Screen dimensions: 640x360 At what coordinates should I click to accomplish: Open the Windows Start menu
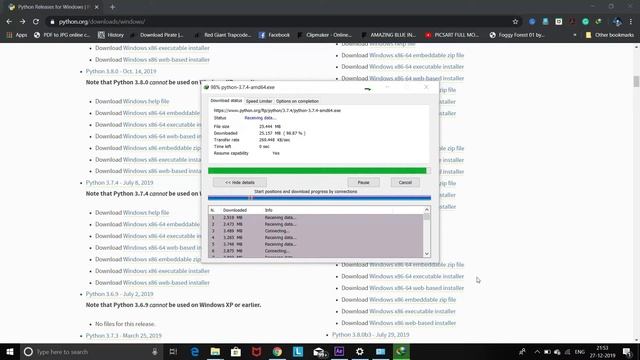(10, 351)
